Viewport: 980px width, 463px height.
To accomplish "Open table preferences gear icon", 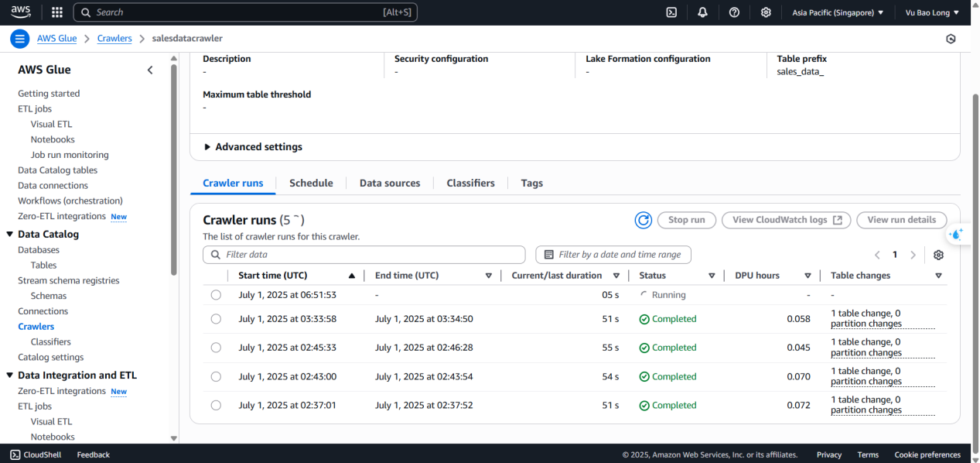I will [938, 255].
